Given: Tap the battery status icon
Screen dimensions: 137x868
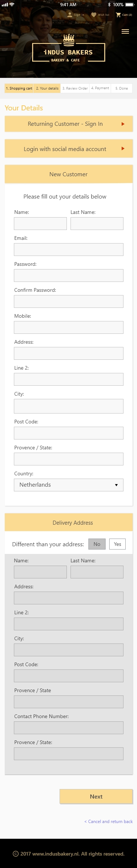Looking at the screenshot, I should (130, 4).
